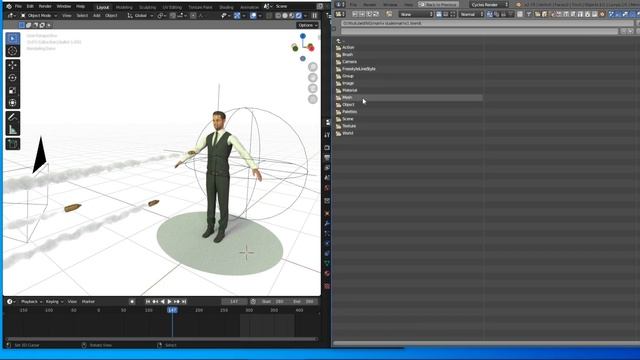Activate the 3D Cursor tool
640x360 pixels.
click(13, 51)
